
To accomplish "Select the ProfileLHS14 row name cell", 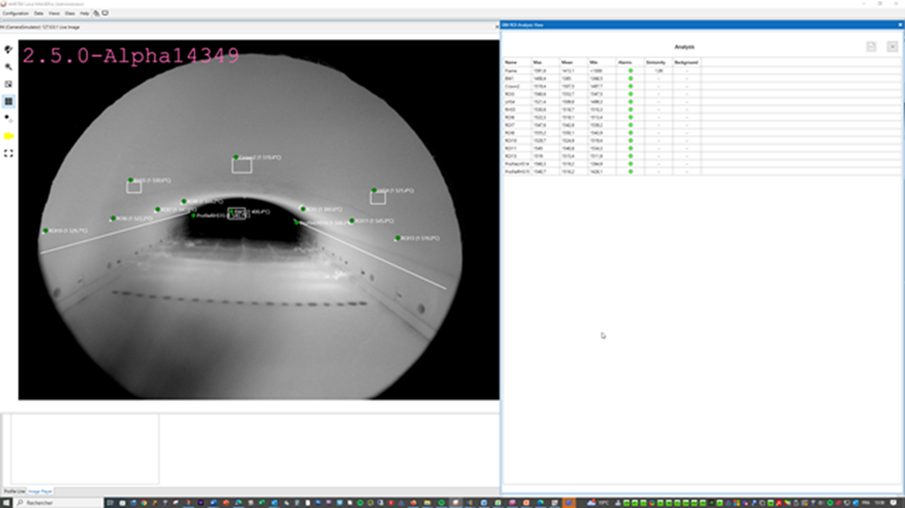I will (517, 164).
